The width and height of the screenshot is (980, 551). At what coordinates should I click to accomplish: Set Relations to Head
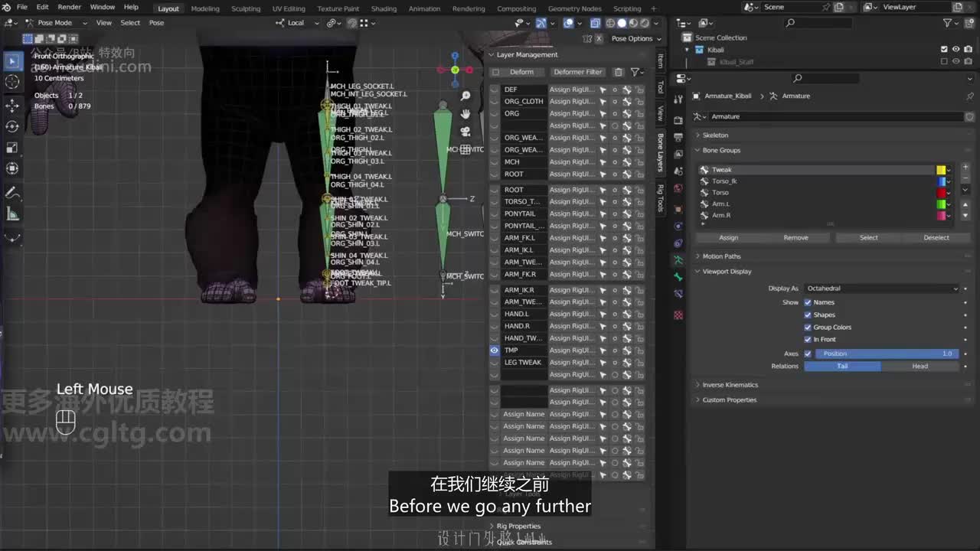[920, 366]
